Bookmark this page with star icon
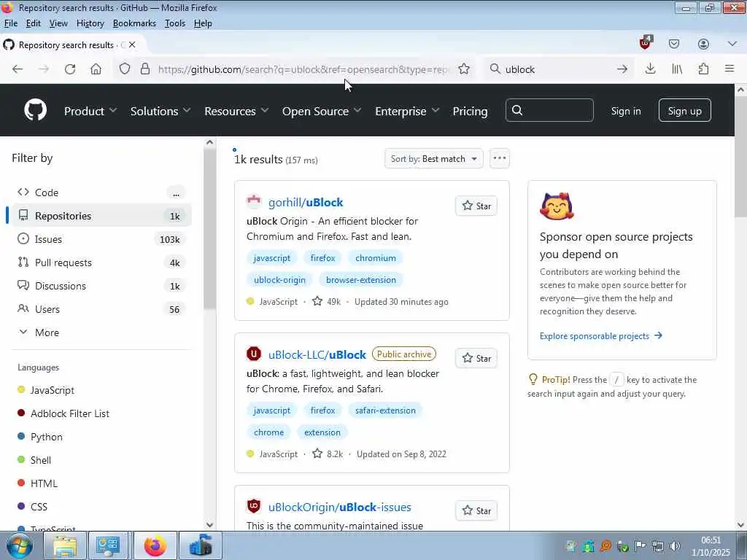The image size is (747, 560). 463,69
